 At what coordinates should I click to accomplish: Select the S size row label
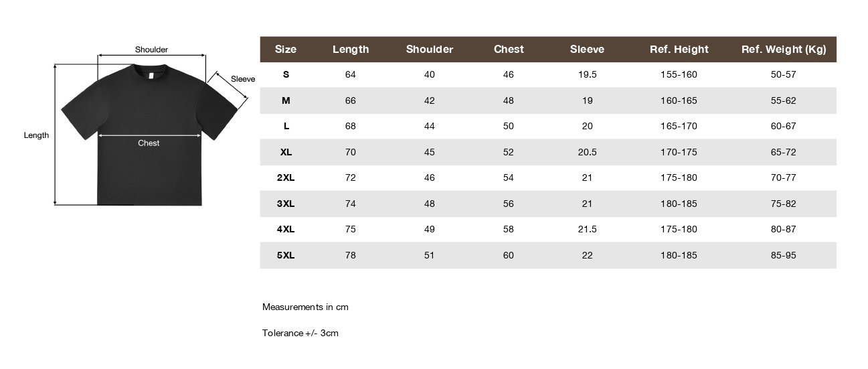click(286, 74)
